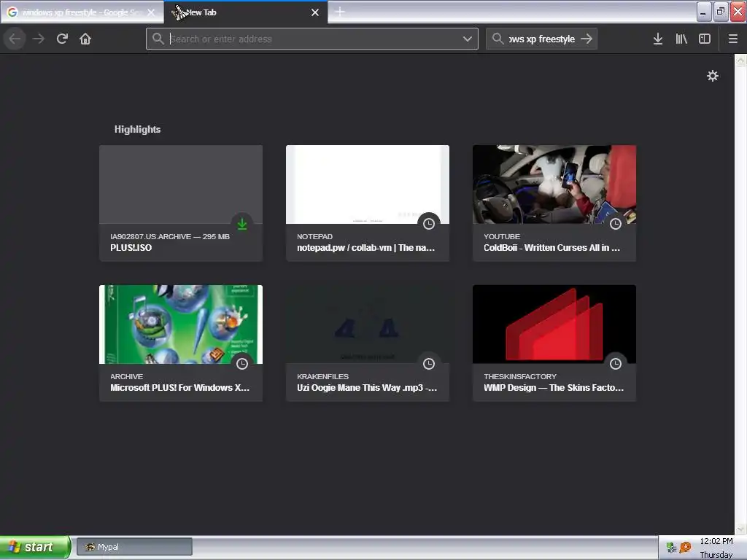
Task: Open WMP Design Skins Factory thumbnail
Action: tap(554, 324)
